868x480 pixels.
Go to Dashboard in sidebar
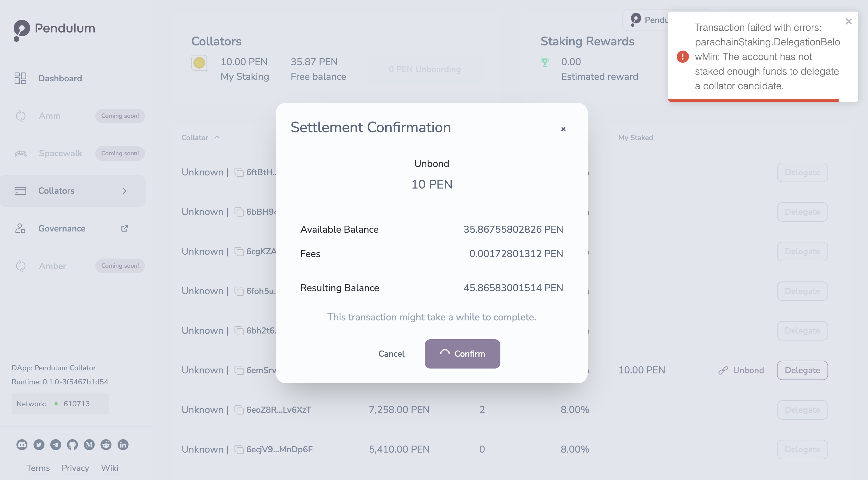pyautogui.click(x=60, y=78)
